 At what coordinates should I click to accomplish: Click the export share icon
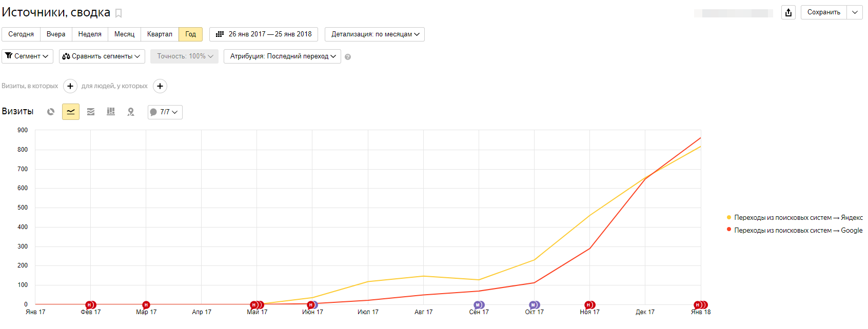(x=788, y=12)
